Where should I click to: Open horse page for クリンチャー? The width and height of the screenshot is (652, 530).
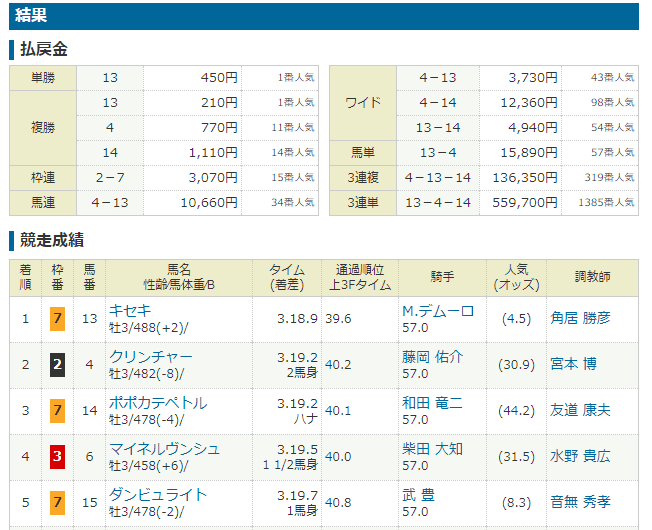[x=151, y=357]
